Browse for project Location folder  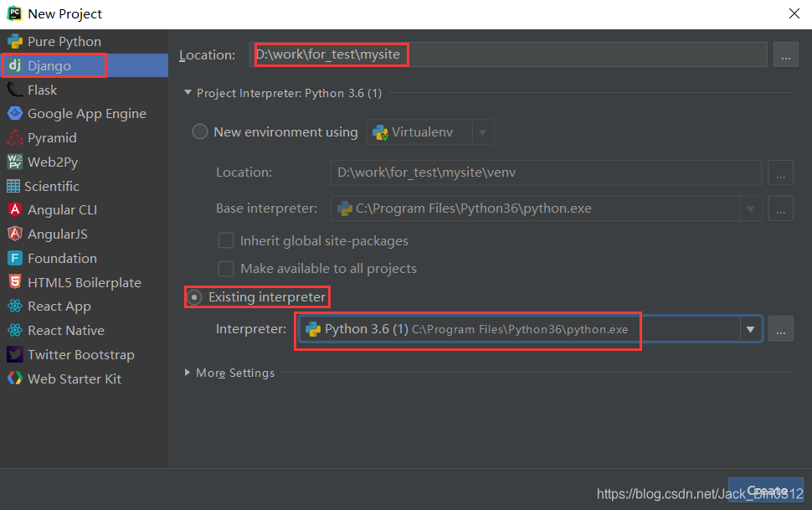(x=785, y=55)
